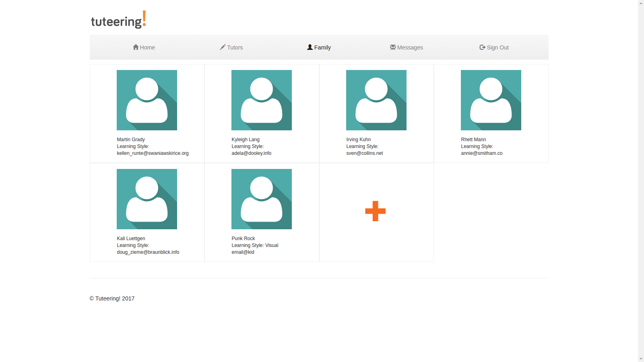Select the Family menu item
The width and height of the screenshot is (644, 362).
[x=319, y=47]
